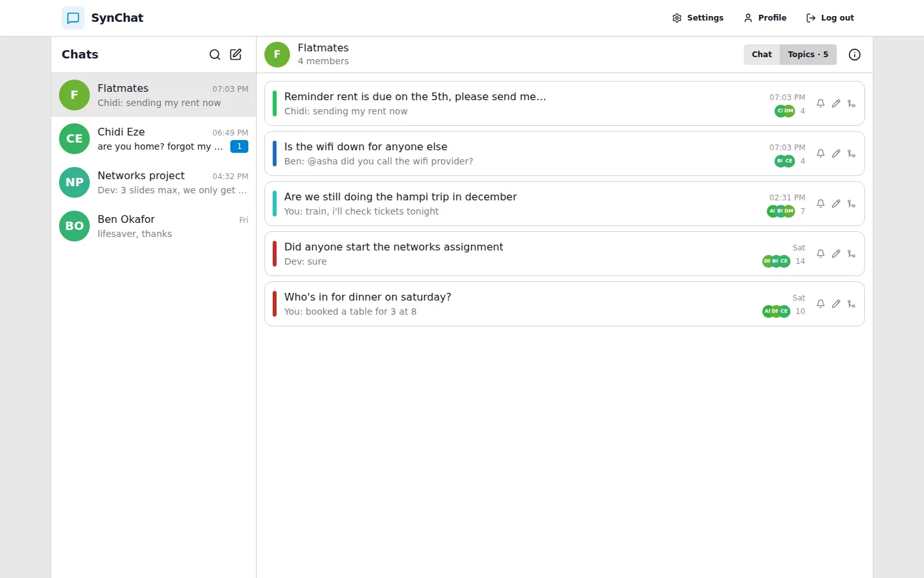Open the hampi trip topic
This screenshot has height=578, width=924.
565,204
